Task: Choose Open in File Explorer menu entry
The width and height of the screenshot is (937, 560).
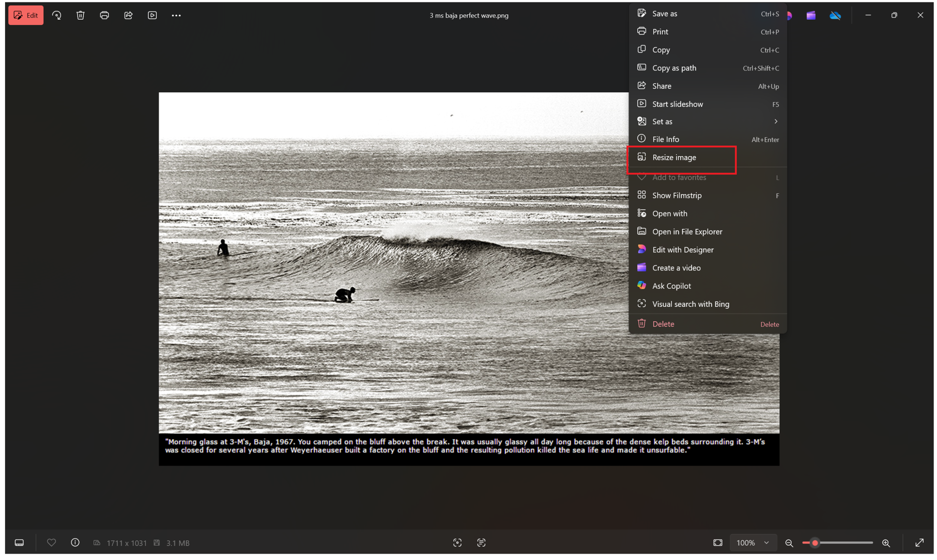Action: click(687, 232)
